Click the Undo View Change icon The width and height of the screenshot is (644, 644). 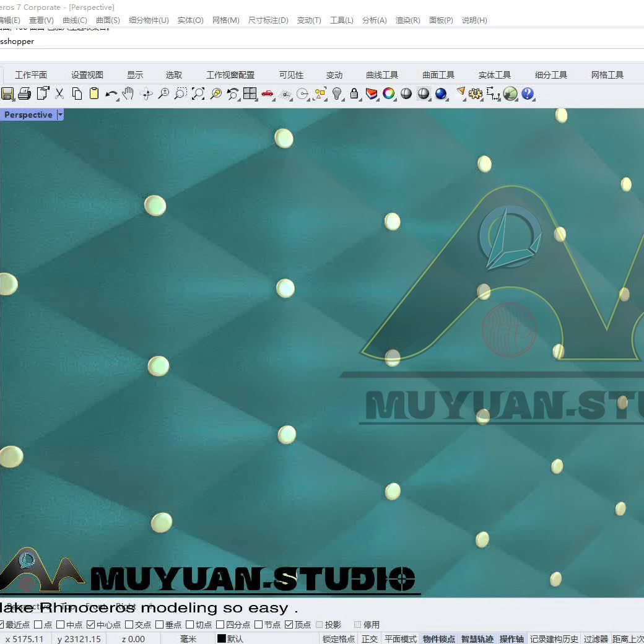tap(233, 94)
